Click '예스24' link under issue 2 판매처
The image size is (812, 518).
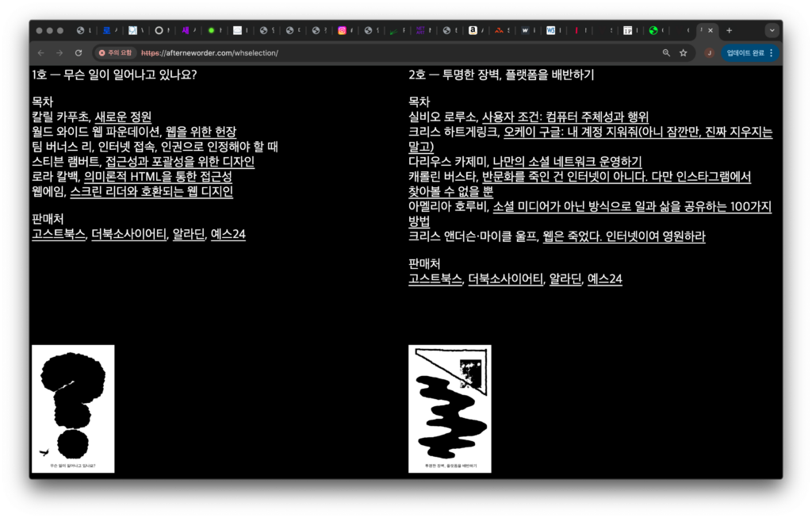[x=604, y=279]
